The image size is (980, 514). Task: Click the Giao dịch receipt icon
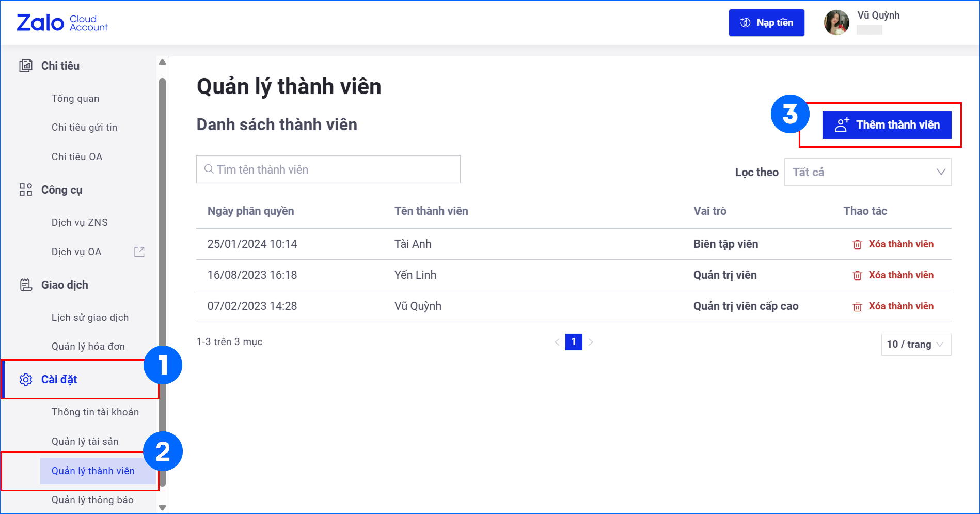pyautogui.click(x=26, y=285)
